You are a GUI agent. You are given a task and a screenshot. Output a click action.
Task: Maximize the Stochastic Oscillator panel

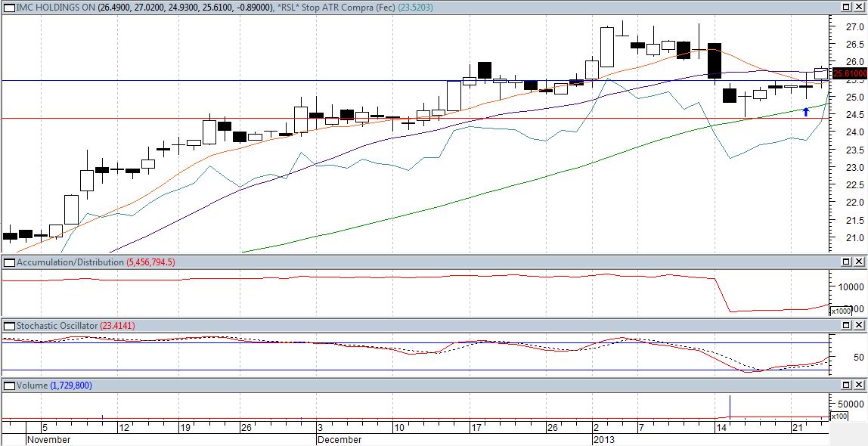point(847,326)
